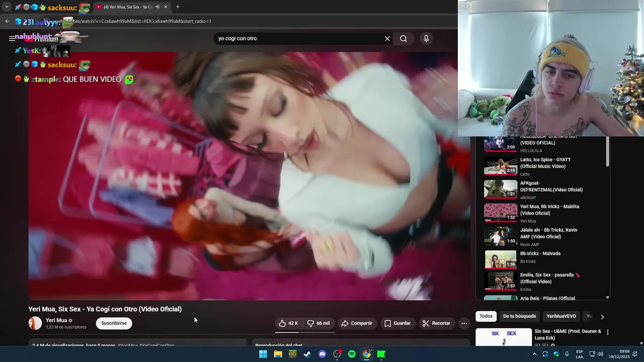Play AFKgoat- DEFRENTEMAL from the playlist
This screenshot has height=362, width=644.
tap(543, 190)
